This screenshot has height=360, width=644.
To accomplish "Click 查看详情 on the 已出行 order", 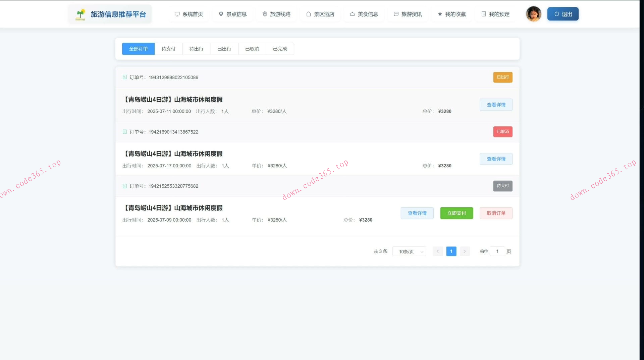I will coord(496,104).
